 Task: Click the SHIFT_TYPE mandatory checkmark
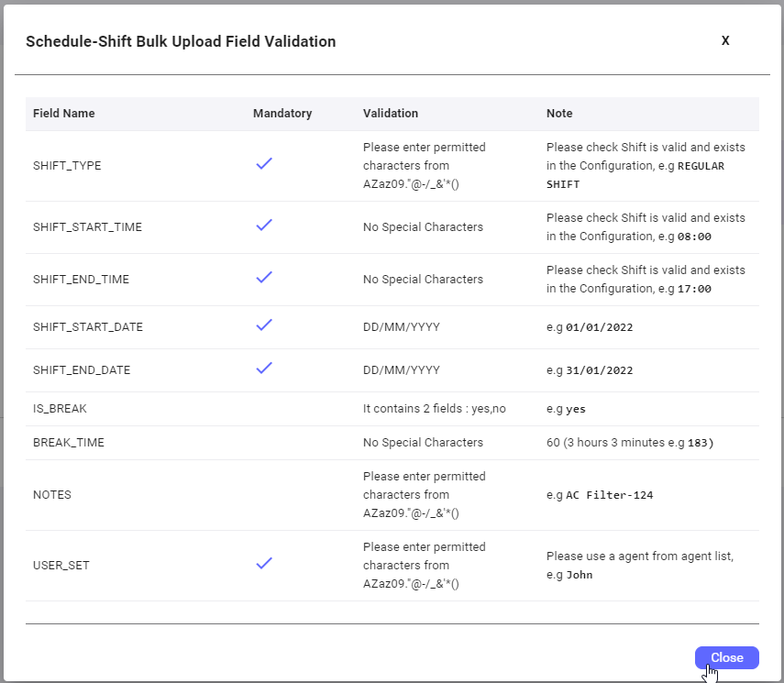tap(264, 163)
